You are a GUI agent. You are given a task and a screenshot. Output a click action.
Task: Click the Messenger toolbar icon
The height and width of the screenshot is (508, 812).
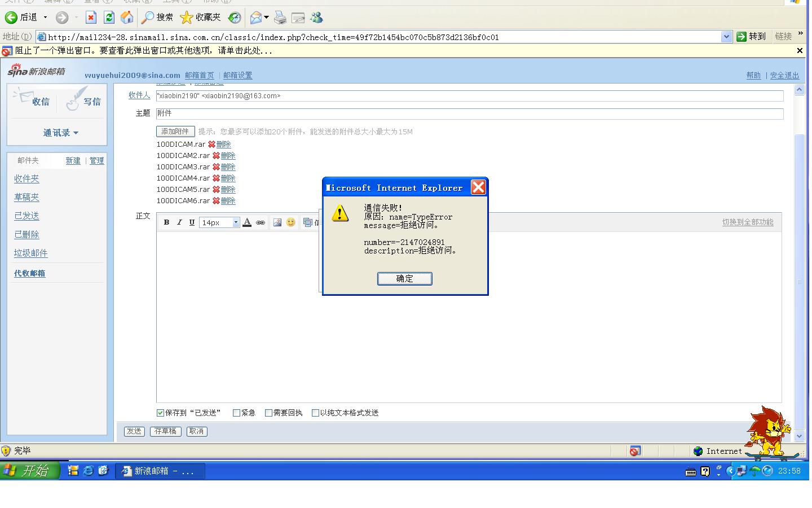pyautogui.click(x=317, y=17)
